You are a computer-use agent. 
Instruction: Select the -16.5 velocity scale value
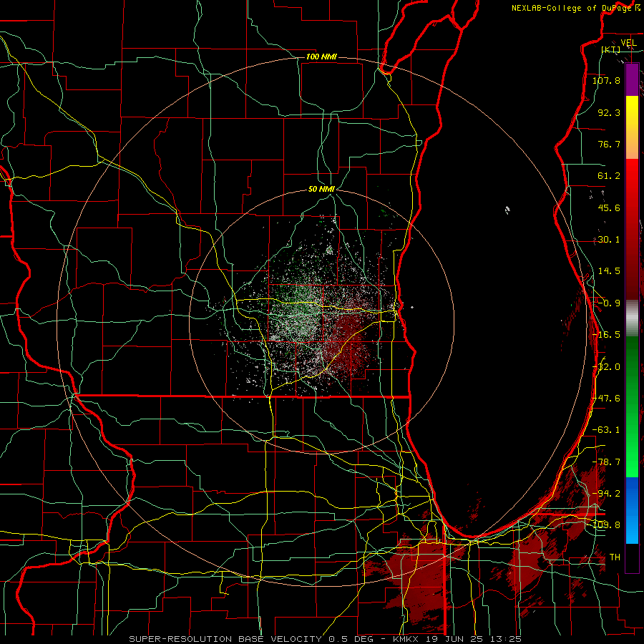[606, 335]
